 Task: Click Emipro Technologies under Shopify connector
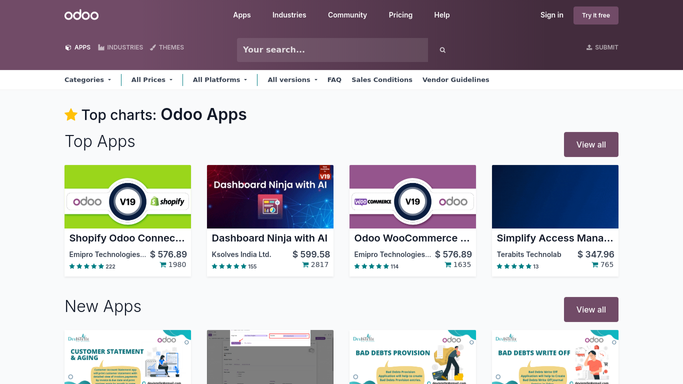[x=108, y=254]
